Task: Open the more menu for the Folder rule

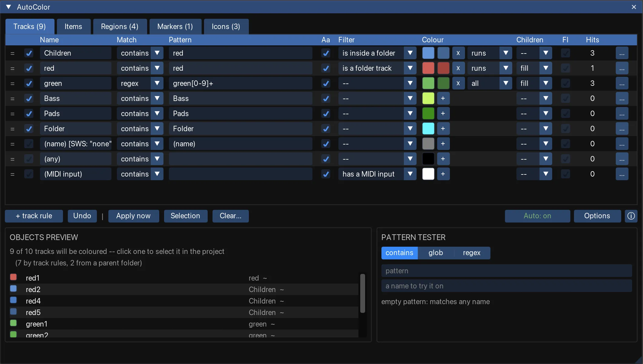Action: (622, 129)
